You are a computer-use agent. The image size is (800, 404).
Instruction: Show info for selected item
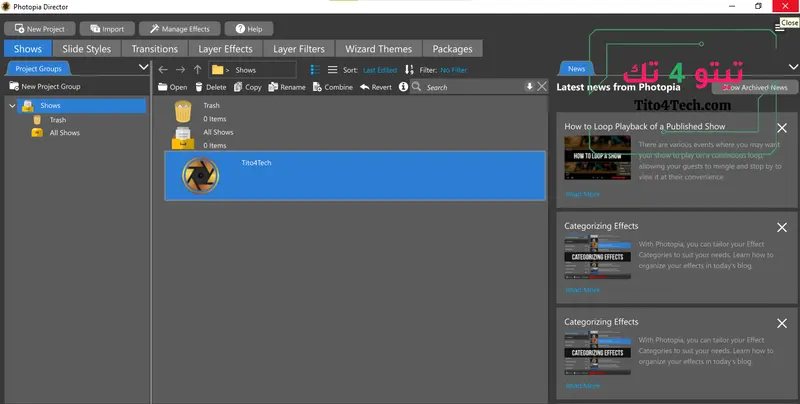coord(403,87)
